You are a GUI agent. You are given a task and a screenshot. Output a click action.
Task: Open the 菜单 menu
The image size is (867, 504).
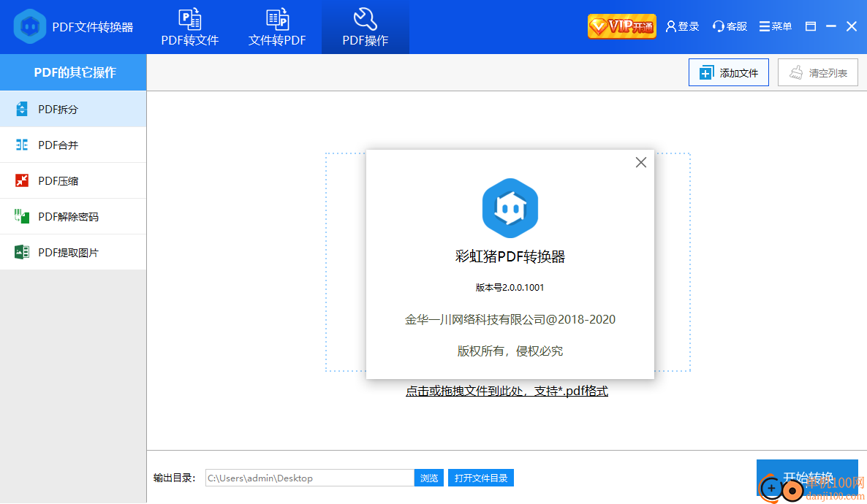point(775,26)
